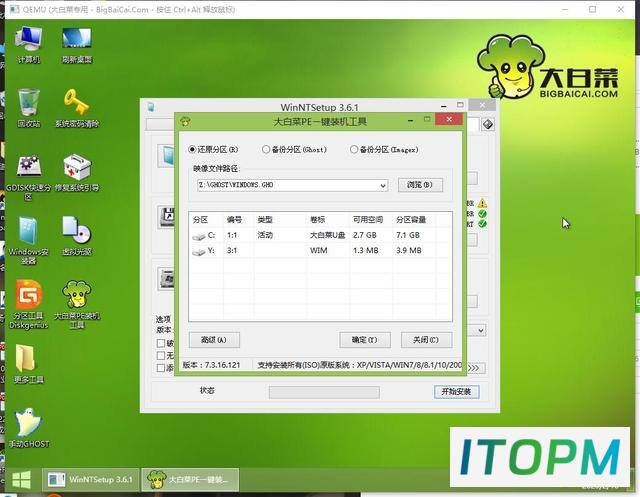Launch the repair system boot icon
Screen dimensions: 640x497
(x=77, y=172)
